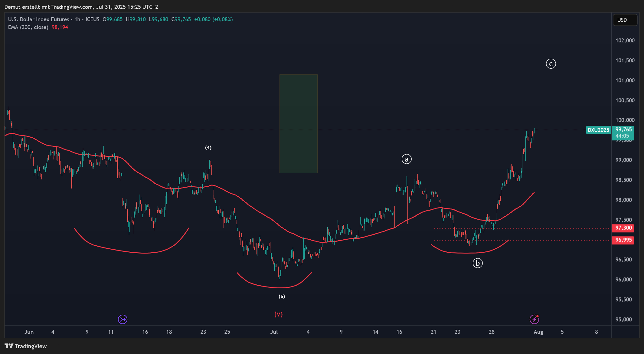The width and height of the screenshot is (644, 354).
Task: Click the TradingView logo at bottom
Action: coord(26,346)
